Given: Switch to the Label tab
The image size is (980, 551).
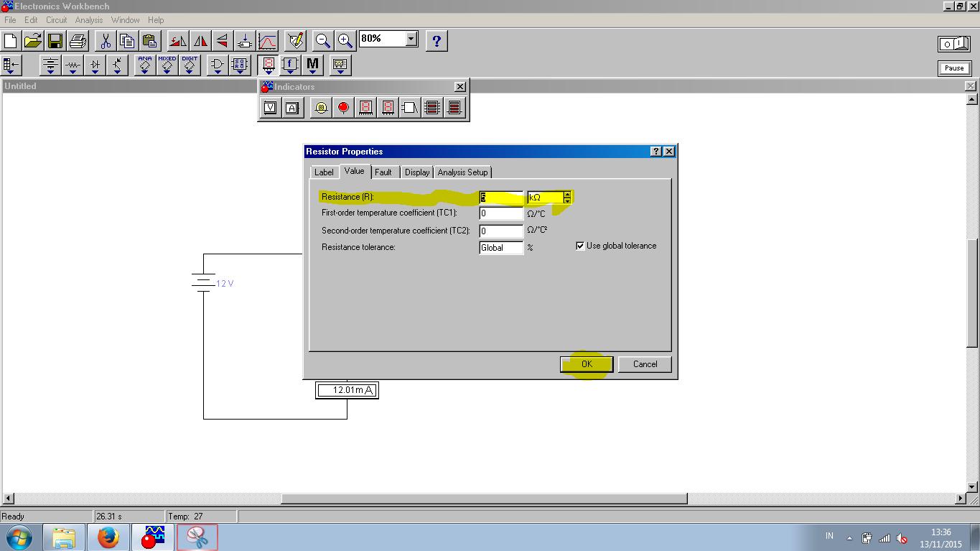Looking at the screenshot, I should pyautogui.click(x=324, y=172).
